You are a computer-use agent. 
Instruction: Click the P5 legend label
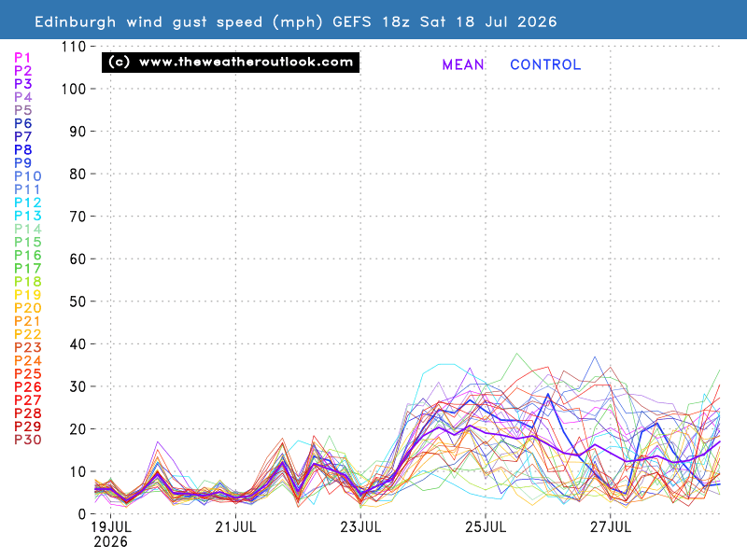point(22,110)
